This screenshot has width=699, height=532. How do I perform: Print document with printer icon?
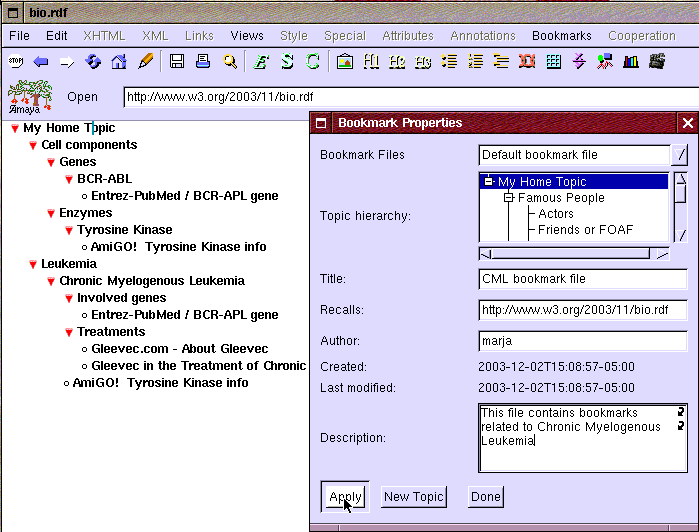[x=203, y=61]
